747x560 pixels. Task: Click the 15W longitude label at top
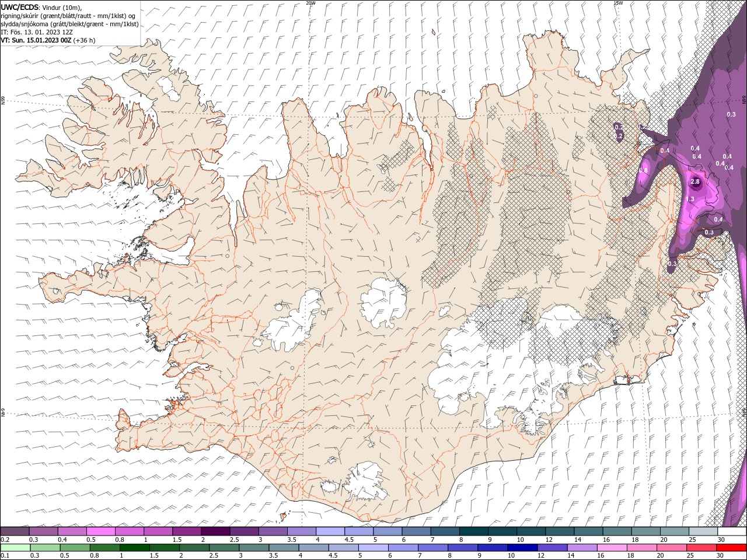click(618, 3)
